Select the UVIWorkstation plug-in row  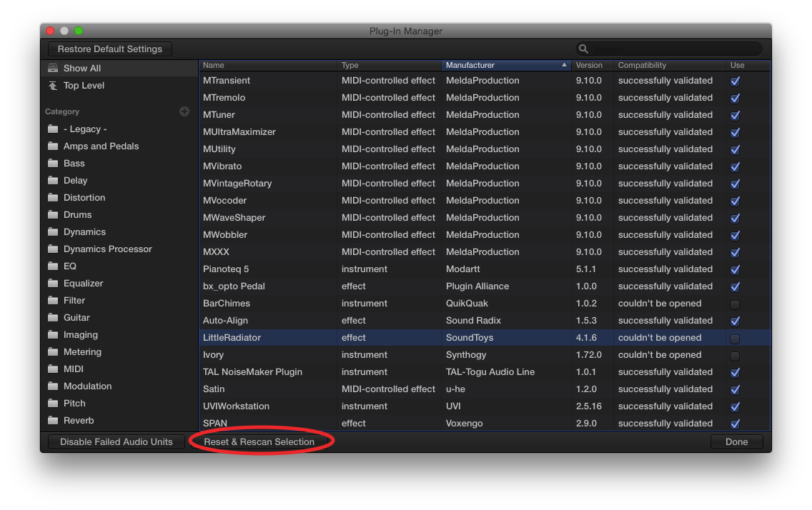[485, 406]
